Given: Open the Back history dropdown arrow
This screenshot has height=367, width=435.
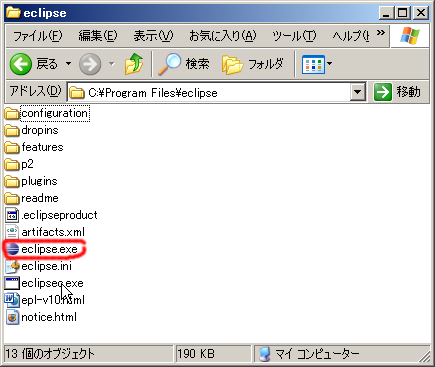Looking at the screenshot, I should pyautogui.click(x=68, y=63).
